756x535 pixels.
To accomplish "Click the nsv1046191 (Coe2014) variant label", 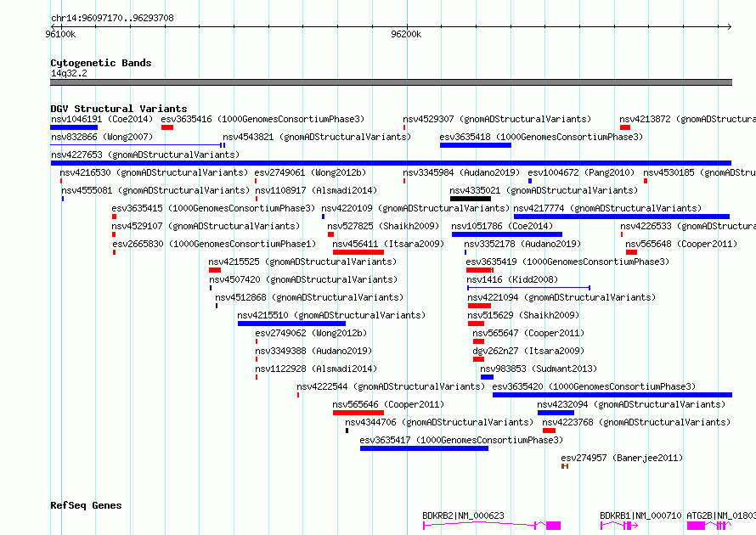I will point(102,119).
